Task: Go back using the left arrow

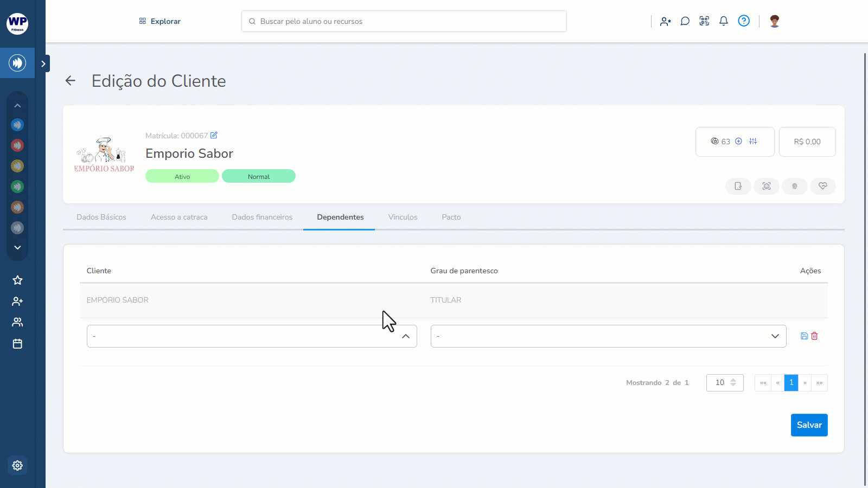Action: pyautogui.click(x=71, y=81)
